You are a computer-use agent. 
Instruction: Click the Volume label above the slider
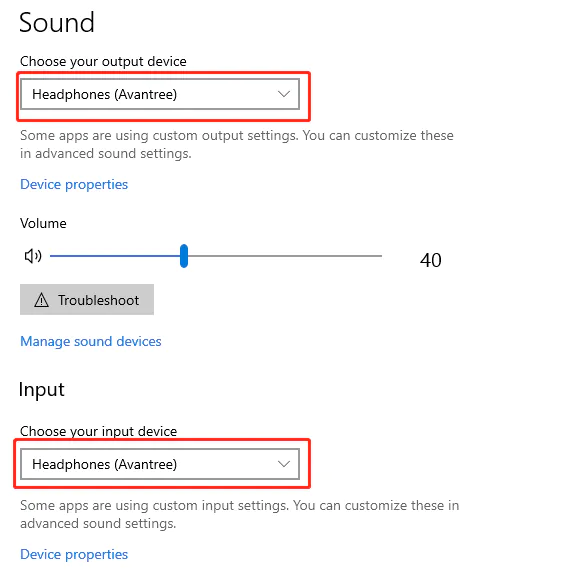coord(43,223)
